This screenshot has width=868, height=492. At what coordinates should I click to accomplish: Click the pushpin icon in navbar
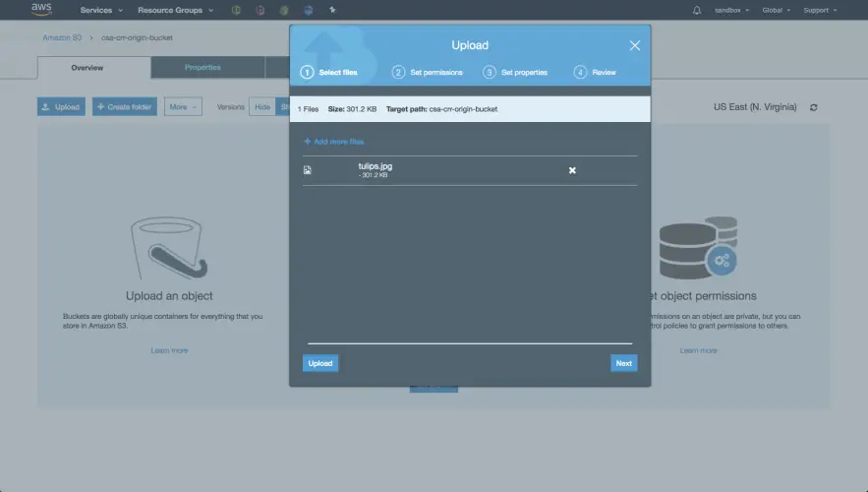point(332,10)
